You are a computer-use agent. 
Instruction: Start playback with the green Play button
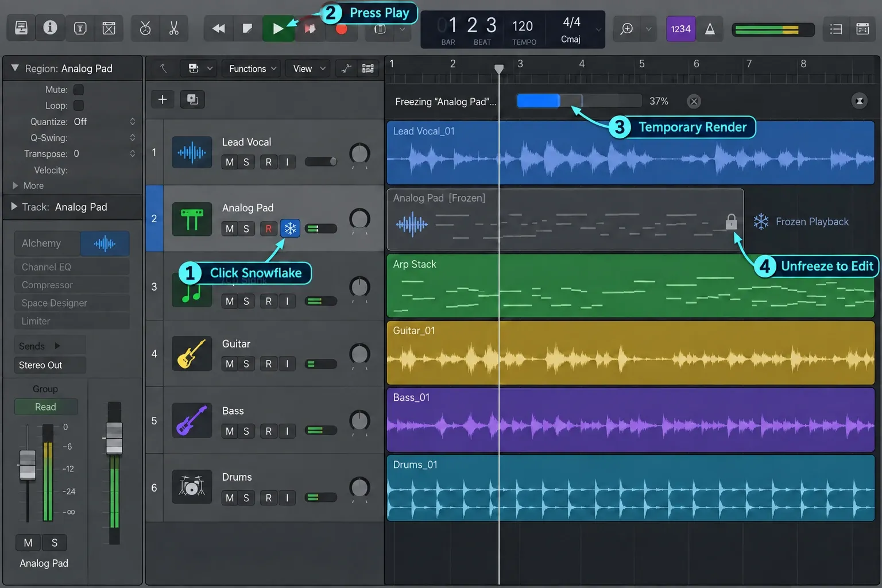click(278, 29)
